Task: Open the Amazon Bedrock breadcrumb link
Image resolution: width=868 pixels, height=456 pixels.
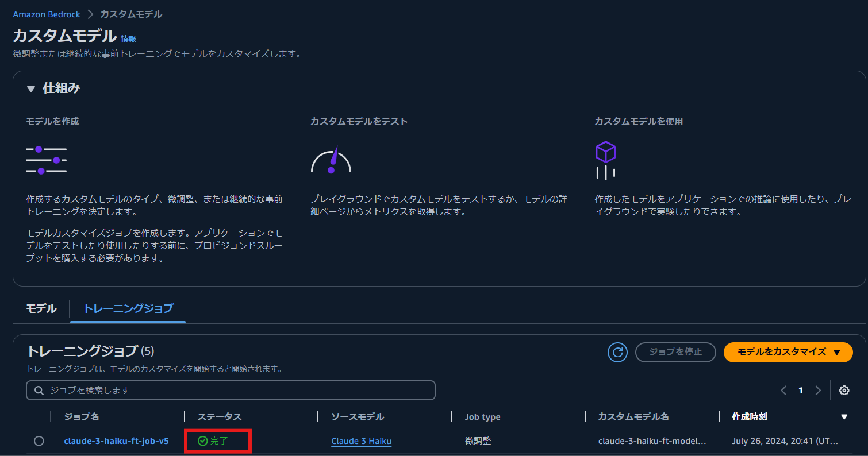Action: tap(46, 14)
